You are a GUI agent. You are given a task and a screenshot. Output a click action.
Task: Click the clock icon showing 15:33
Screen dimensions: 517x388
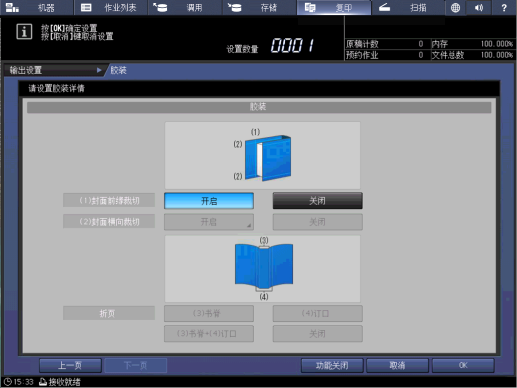point(8,382)
